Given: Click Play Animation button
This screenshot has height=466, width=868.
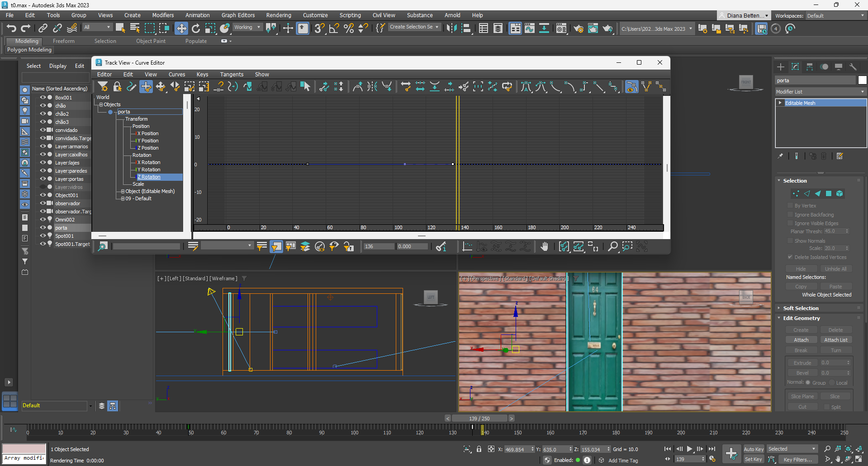Looking at the screenshot, I should pos(689,449).
